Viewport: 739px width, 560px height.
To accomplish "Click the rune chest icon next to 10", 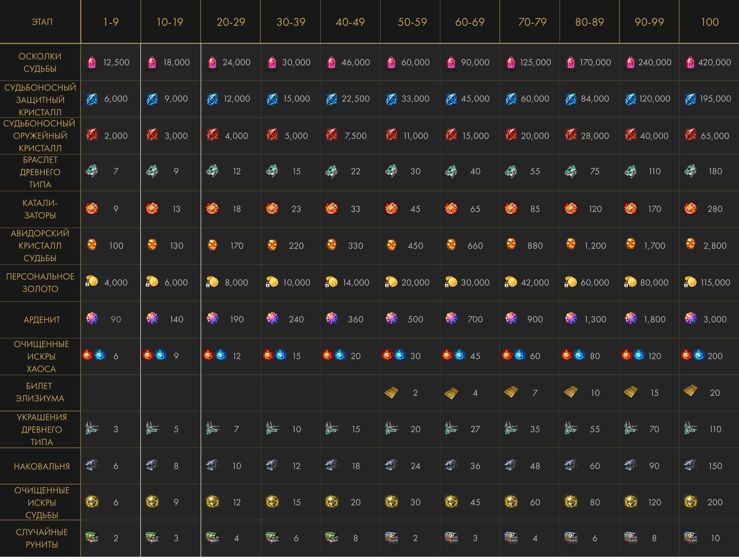I will tap(690, 537).
